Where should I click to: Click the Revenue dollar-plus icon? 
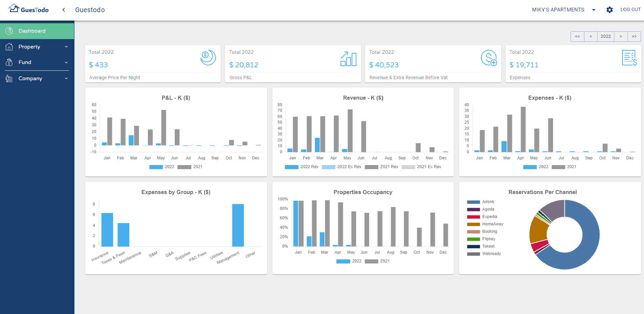click(489, 58)
